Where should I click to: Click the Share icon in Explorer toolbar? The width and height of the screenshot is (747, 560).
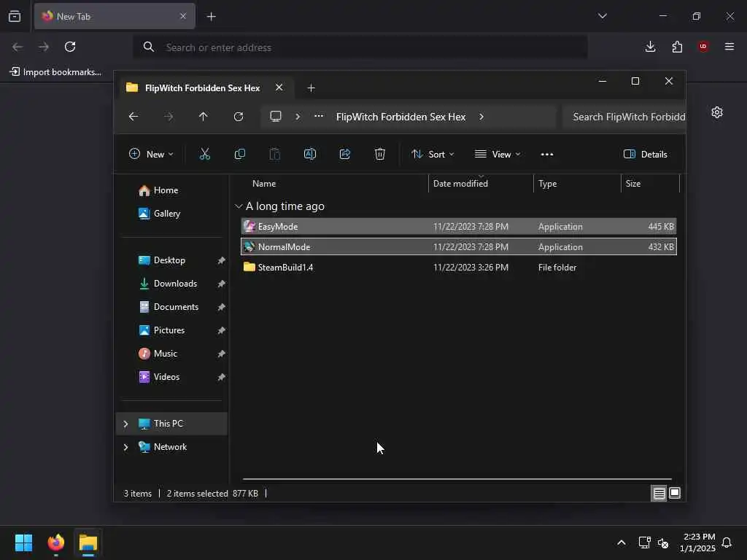[345, 154]
